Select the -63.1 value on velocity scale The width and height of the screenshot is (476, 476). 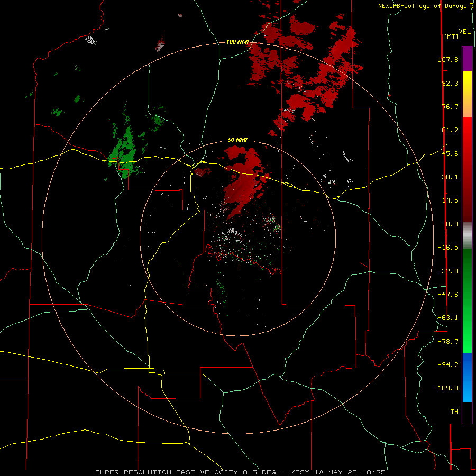(448, 318)
